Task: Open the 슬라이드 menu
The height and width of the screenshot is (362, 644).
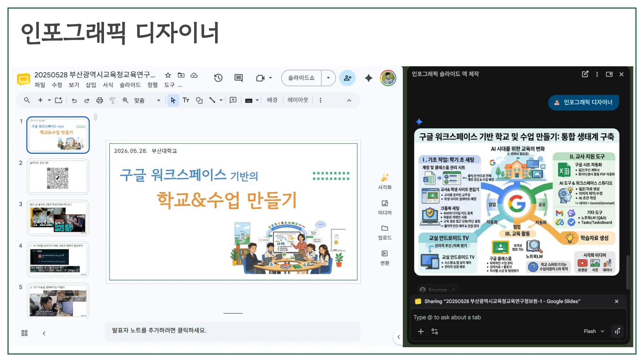Action: pyautogui.click(x=130, y=85)
